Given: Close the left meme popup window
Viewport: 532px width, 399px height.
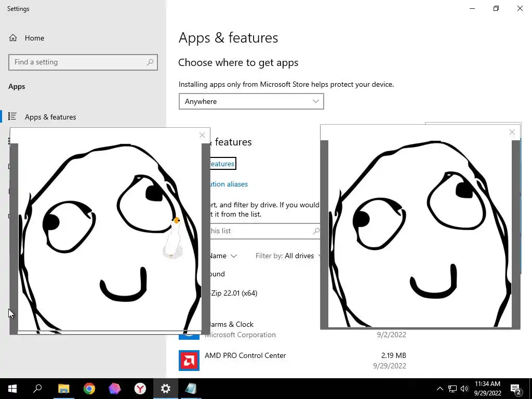Looking at the screenshot, I should (202, 136).
